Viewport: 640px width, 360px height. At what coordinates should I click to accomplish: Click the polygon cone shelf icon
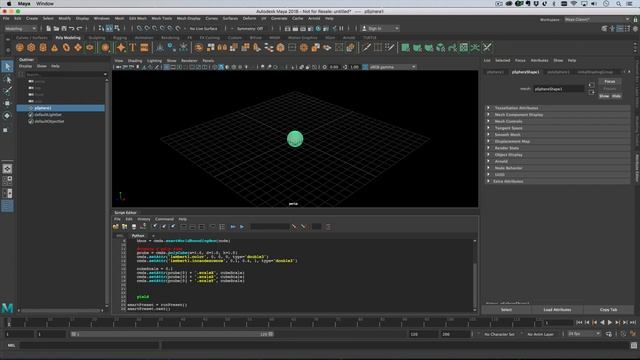click(x=54, y=47)
